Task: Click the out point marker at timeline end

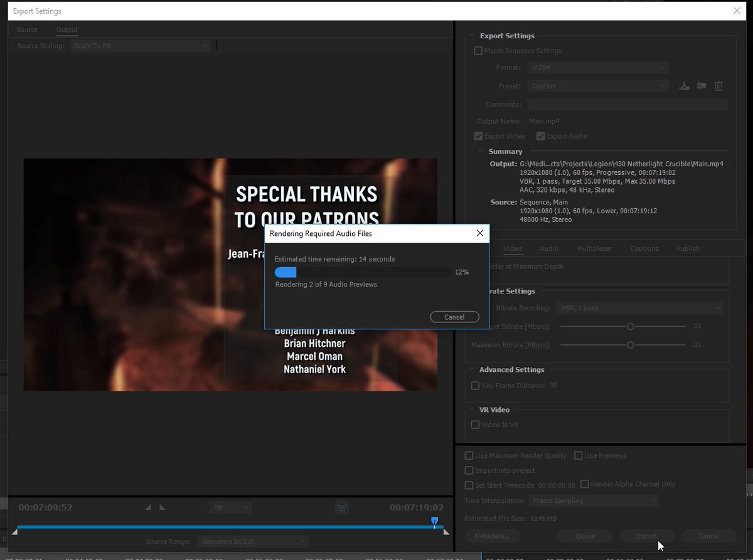Action: click(446, 532)
